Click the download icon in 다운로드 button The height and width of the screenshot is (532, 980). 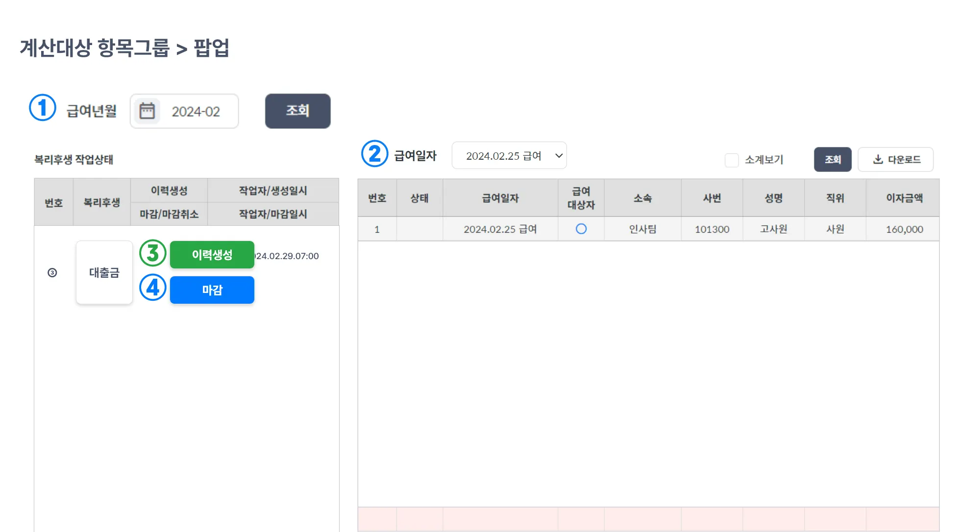(878, 159)
